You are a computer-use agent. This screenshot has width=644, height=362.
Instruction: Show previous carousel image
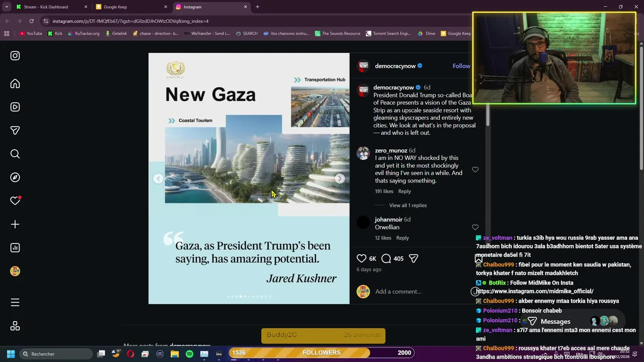pos(158,178)
